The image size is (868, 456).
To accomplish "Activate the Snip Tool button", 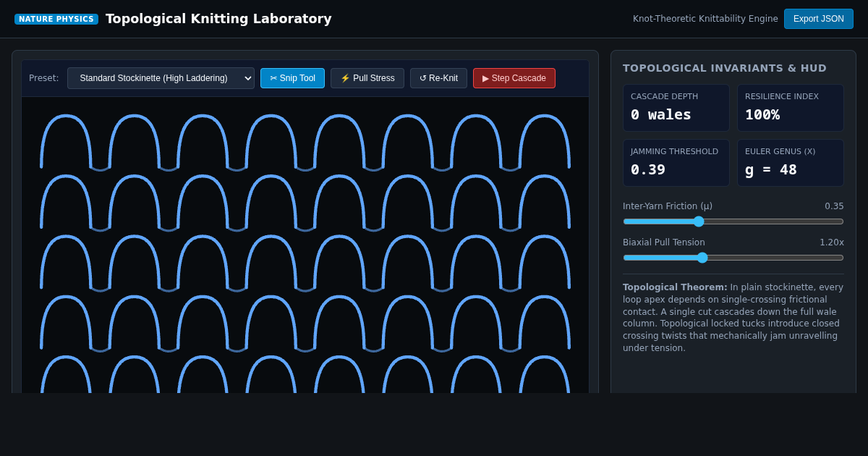I will tap(292, 78).
